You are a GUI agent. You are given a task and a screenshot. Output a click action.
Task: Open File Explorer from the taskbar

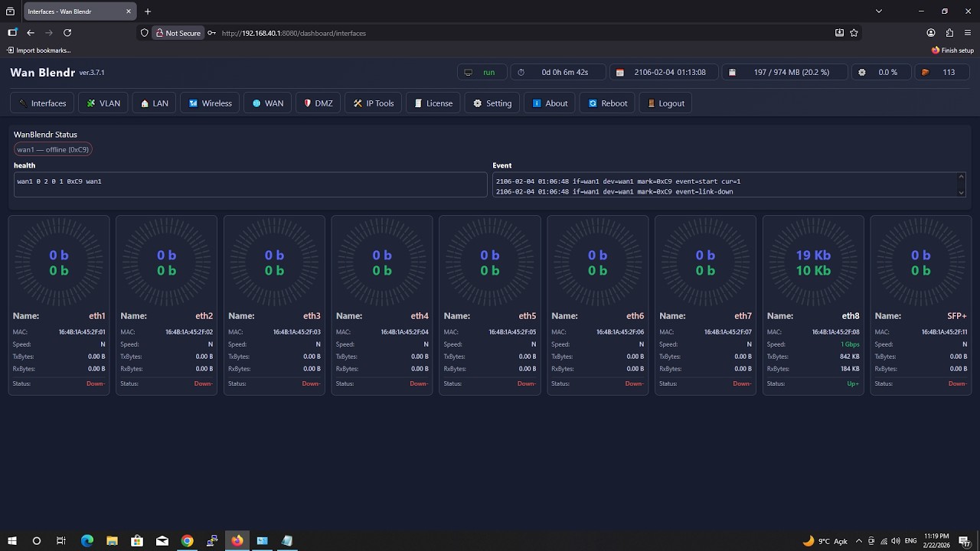click(x=112, y=541)
